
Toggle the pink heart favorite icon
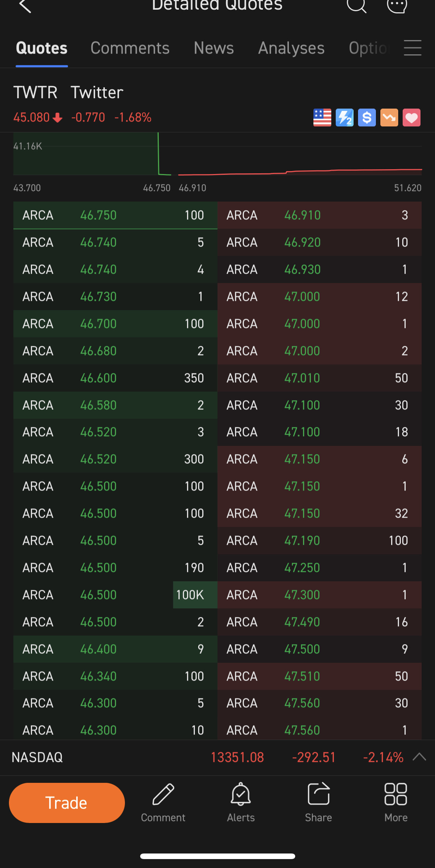pyautogui.click(x=411, y=118)
